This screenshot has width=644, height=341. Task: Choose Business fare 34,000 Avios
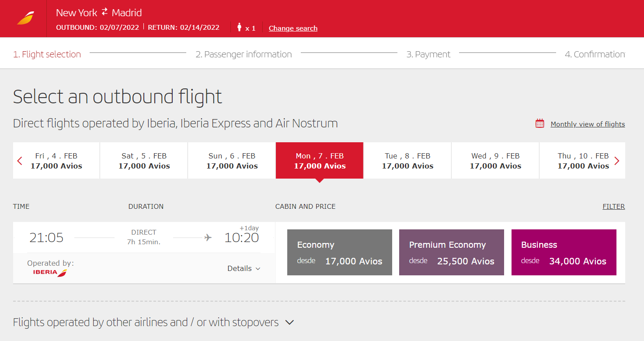point(564,253)
